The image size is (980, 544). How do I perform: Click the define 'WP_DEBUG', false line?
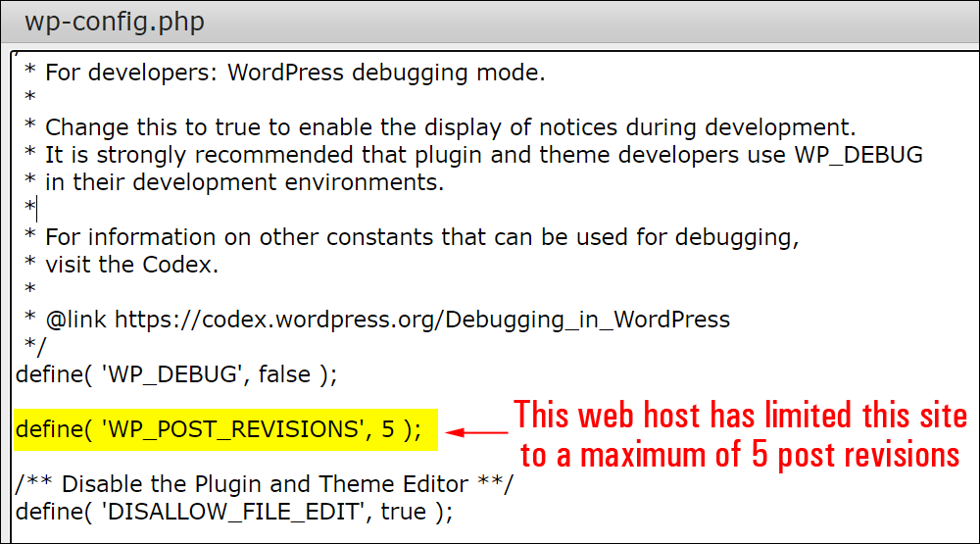click(x=176, y=374)
